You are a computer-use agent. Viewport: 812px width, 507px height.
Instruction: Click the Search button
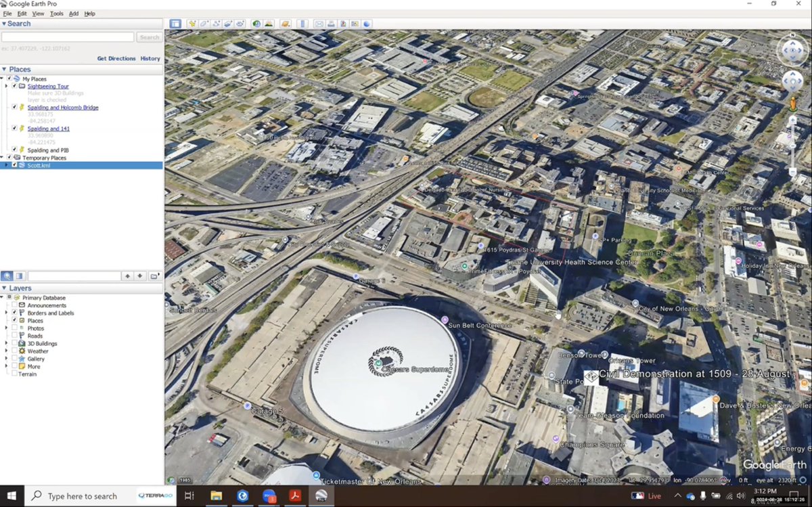(149, 37)
